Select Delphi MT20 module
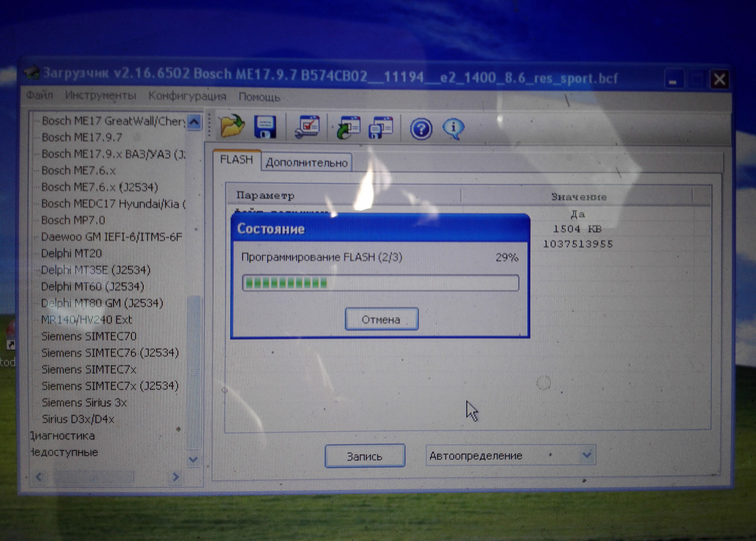 (72, 254)
